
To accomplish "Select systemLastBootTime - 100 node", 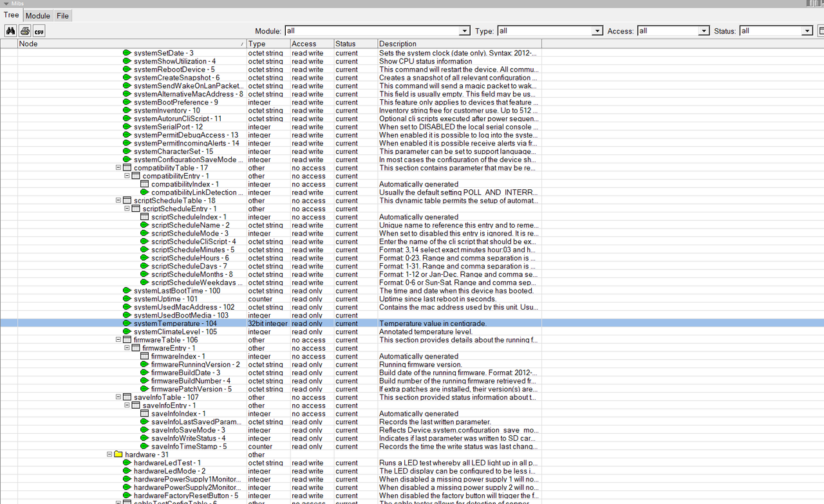I will (177, 291).
